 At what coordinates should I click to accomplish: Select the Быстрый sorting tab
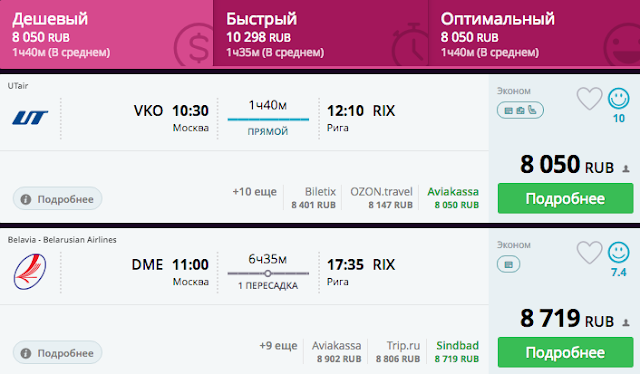(320, 33)
